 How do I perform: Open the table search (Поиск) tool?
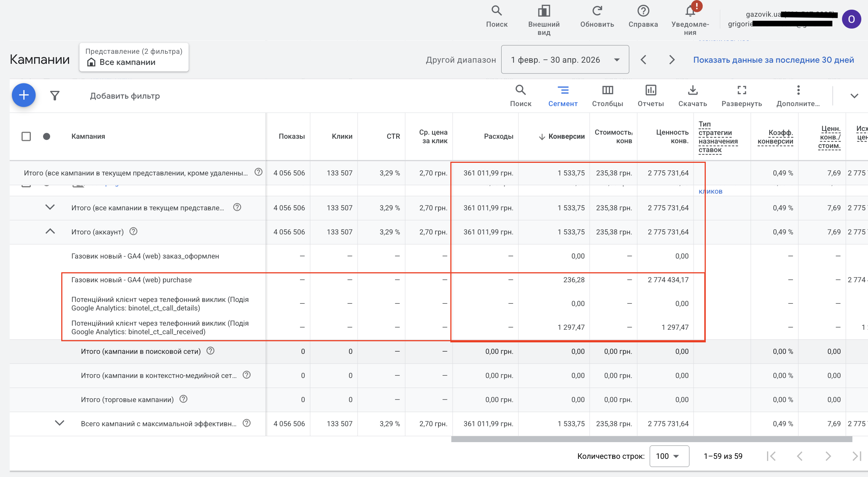[521, 96]
